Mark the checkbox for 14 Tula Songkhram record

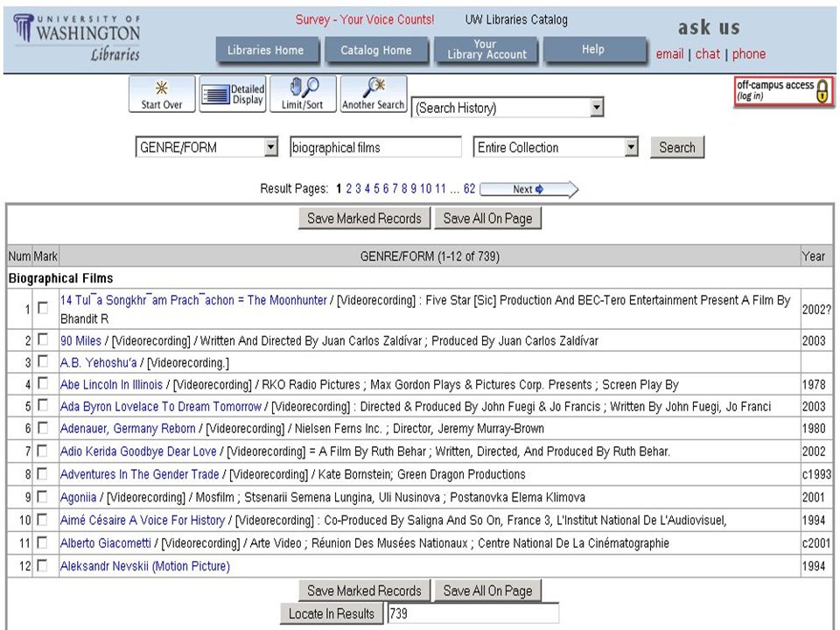coord(43,308)
